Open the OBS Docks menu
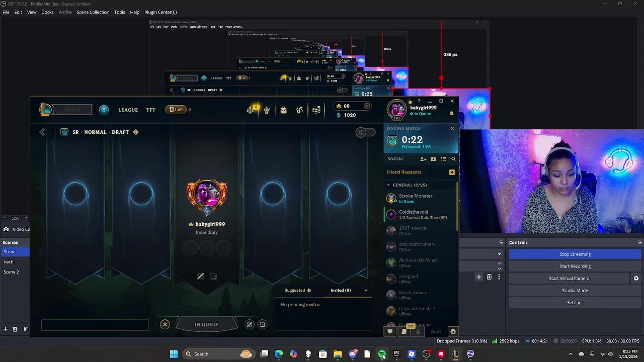Screen dimensions: 644x362 (x=47, y=12)
